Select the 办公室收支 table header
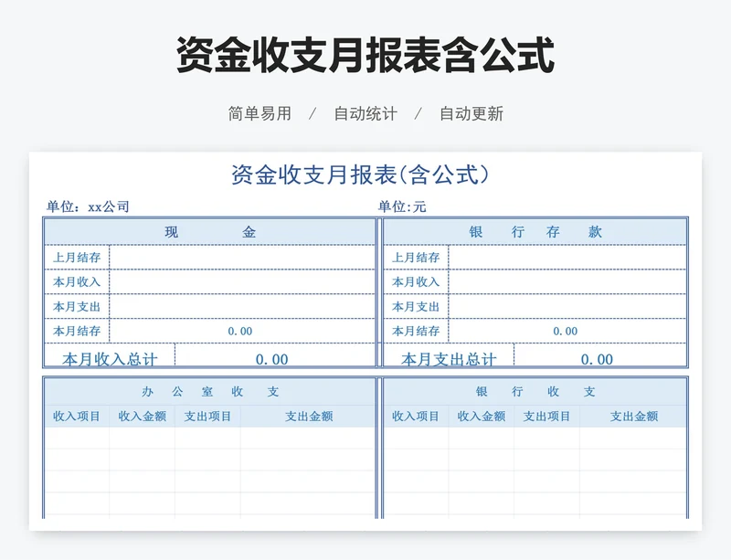Viewport: 731px width, 560px height. [210, 392]
